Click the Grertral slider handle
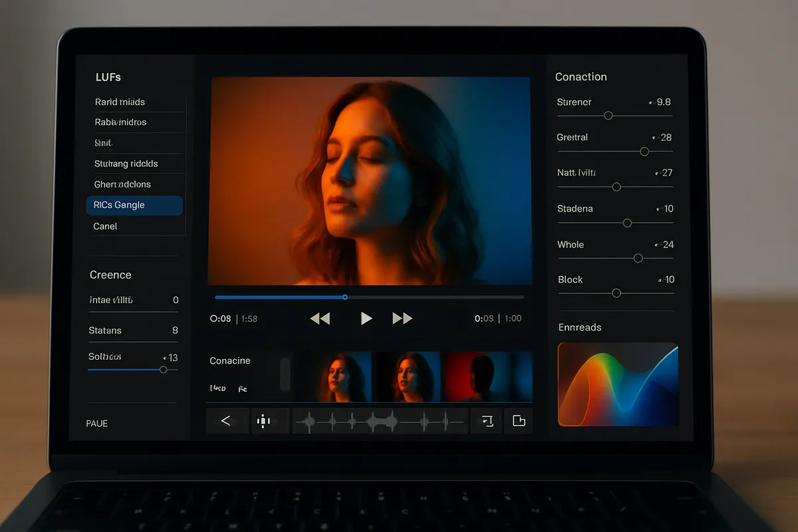 click(x=644, y=152)
